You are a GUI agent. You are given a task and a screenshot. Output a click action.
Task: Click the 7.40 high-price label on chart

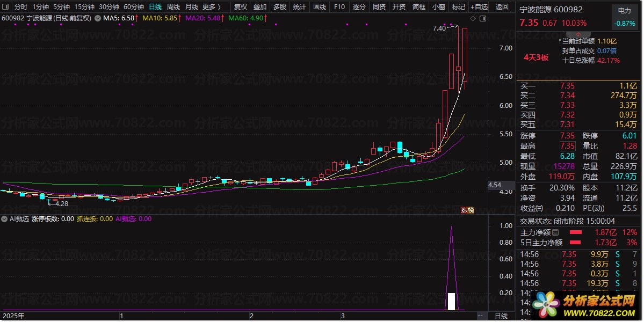(x=439, y=28)
